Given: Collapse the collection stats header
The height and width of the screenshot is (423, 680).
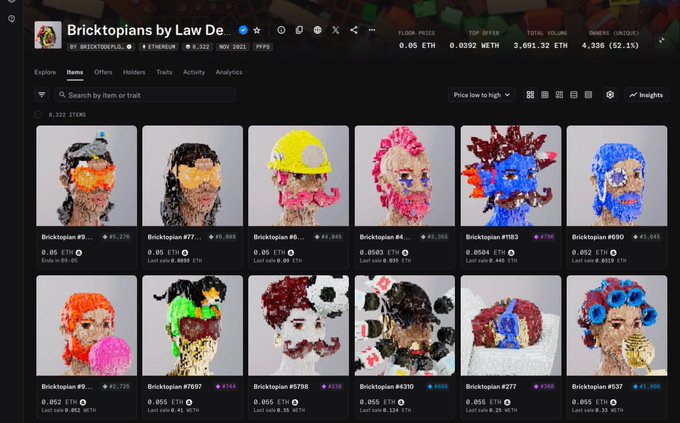Looking at the screenshot, I should tap(661, 41).
